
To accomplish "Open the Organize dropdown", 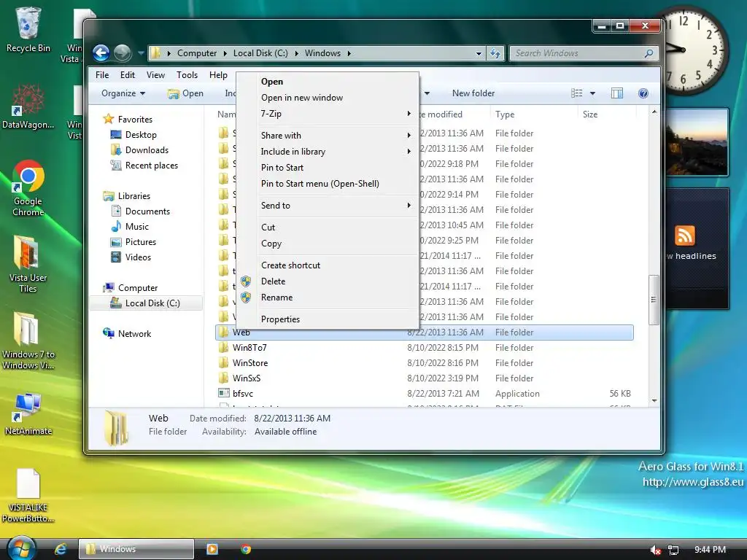I will coord(123,93).
